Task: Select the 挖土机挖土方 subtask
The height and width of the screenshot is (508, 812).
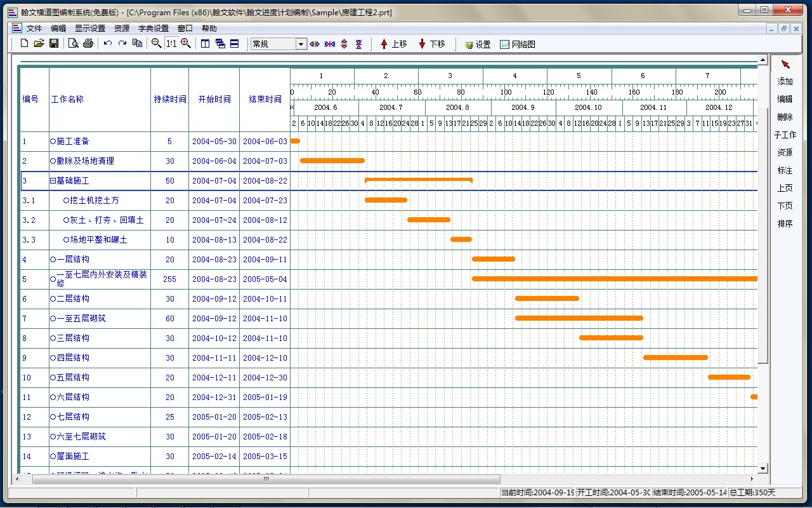Action: coord(95,201)
